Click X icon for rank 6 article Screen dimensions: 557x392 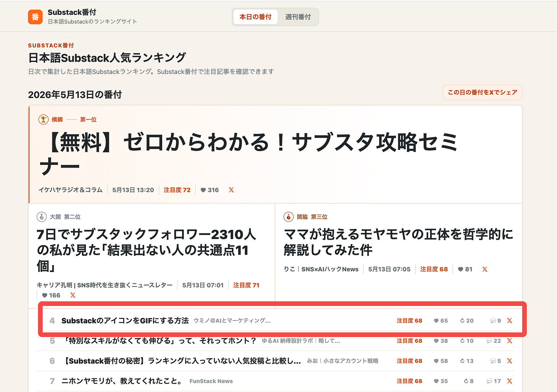[x=510, y=361]
